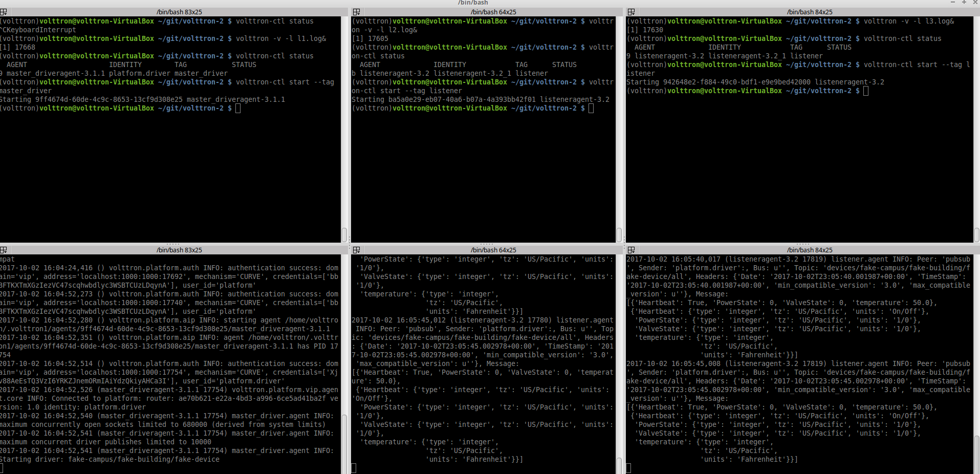This screenshot has height=474, width=980.
Task: Click the 'Starting ba5a0e29-eb07-40a6-b07a-4a393bb42f01' line
Action: tap(481, 99)
